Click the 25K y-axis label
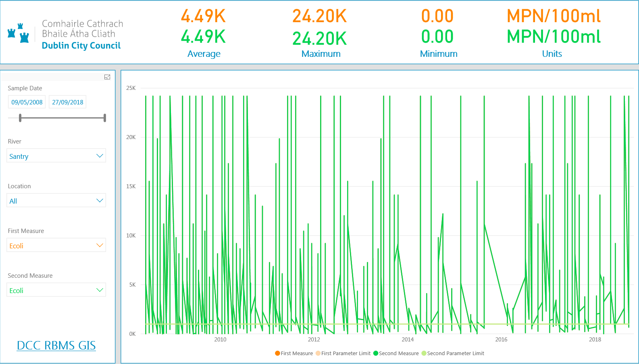639x364 pixels. (x=131, y=88)
